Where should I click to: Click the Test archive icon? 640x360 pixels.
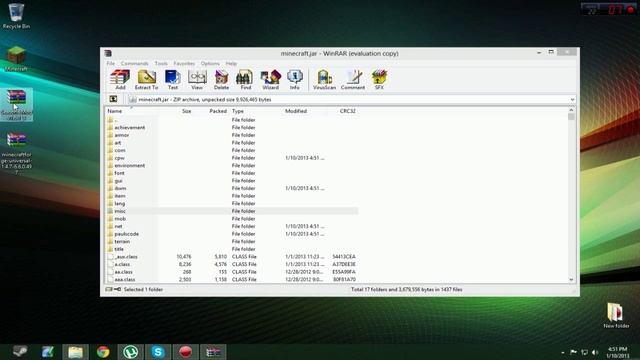pyautogui.click(x=173, y=80)
